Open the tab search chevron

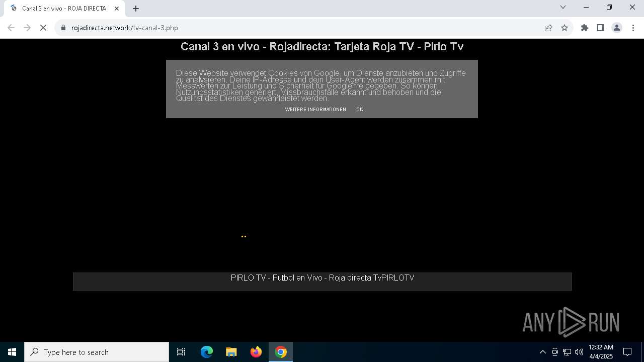click(x=563, y=7)
